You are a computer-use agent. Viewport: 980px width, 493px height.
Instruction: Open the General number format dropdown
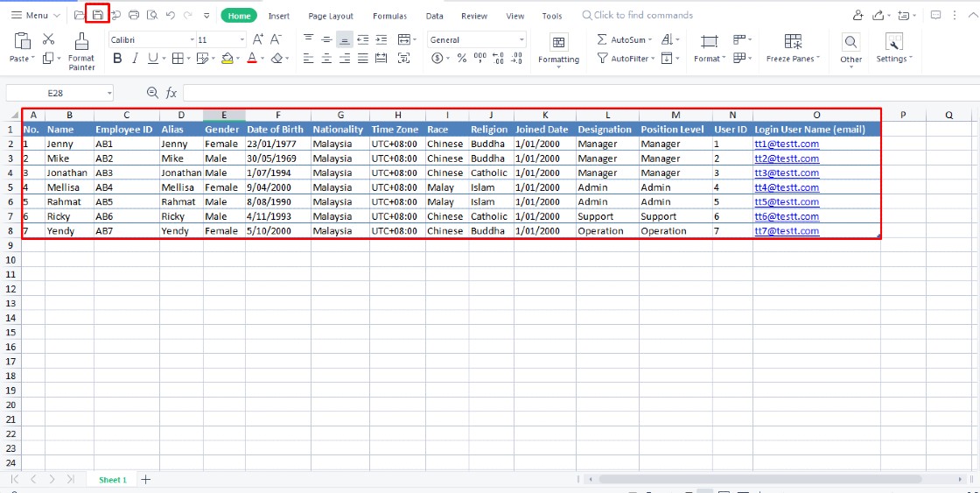click(521, 40)
